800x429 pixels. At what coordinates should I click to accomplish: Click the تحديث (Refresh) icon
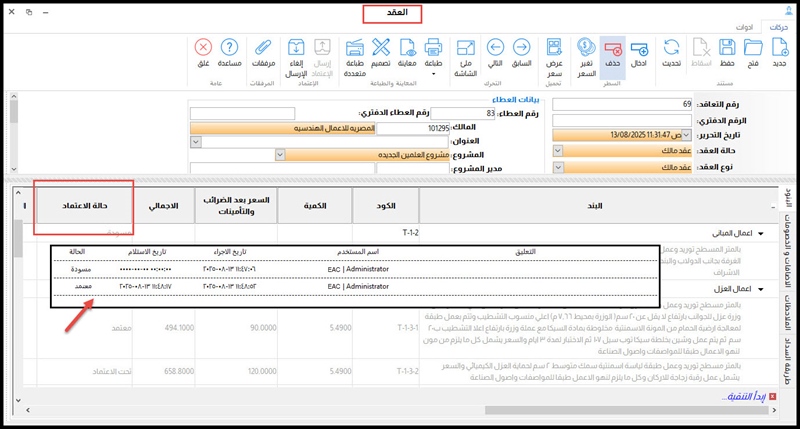pos(671,47)
